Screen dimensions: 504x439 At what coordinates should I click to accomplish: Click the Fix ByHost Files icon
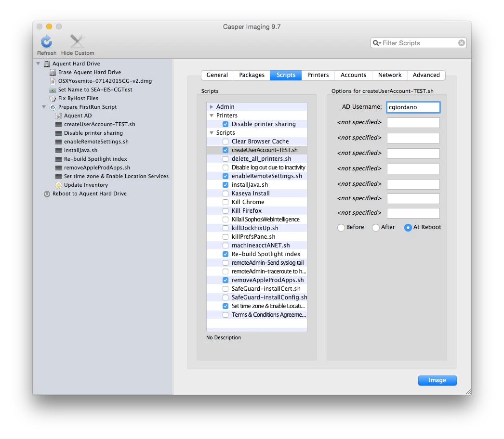click(x=53, y=98)
